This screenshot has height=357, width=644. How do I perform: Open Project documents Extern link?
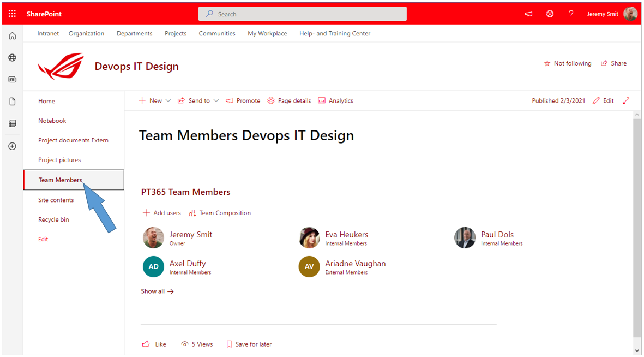[x=73, y=141]
